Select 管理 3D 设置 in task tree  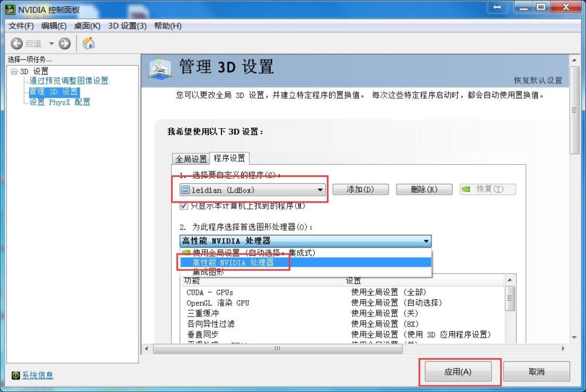point(54,92)
